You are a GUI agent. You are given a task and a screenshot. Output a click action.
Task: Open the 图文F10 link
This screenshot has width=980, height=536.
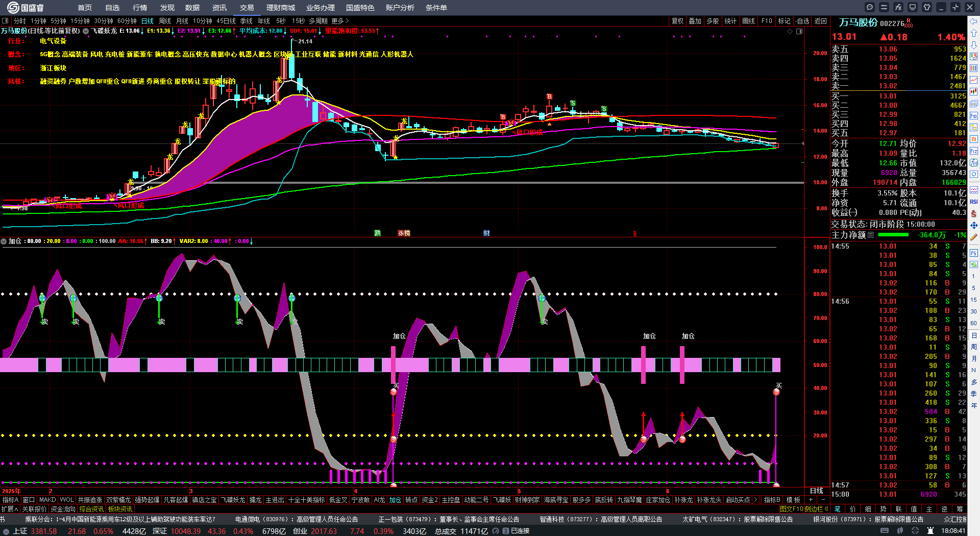coord(792,509)
